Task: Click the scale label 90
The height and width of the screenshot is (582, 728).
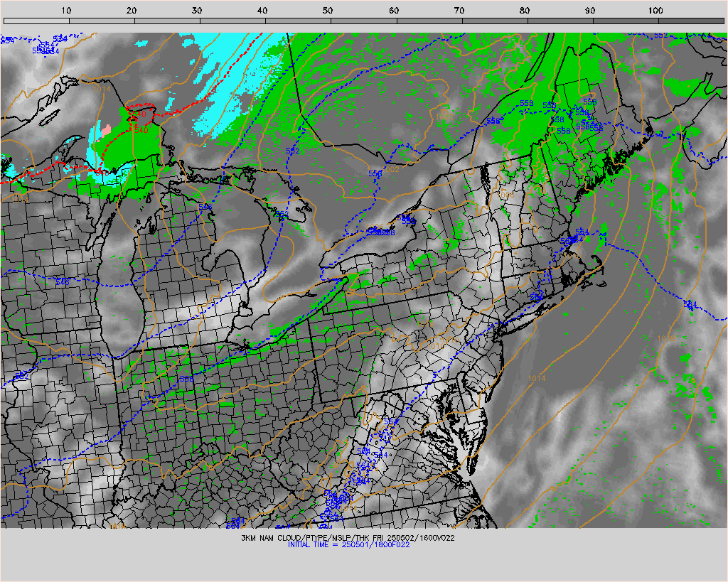Action: click(x=590, y=10)
